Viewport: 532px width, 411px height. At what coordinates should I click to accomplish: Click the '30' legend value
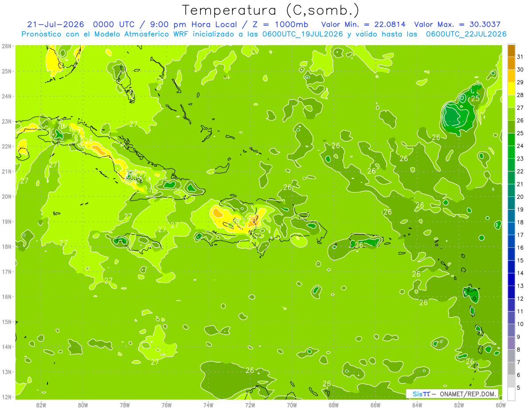click(520, 69)
